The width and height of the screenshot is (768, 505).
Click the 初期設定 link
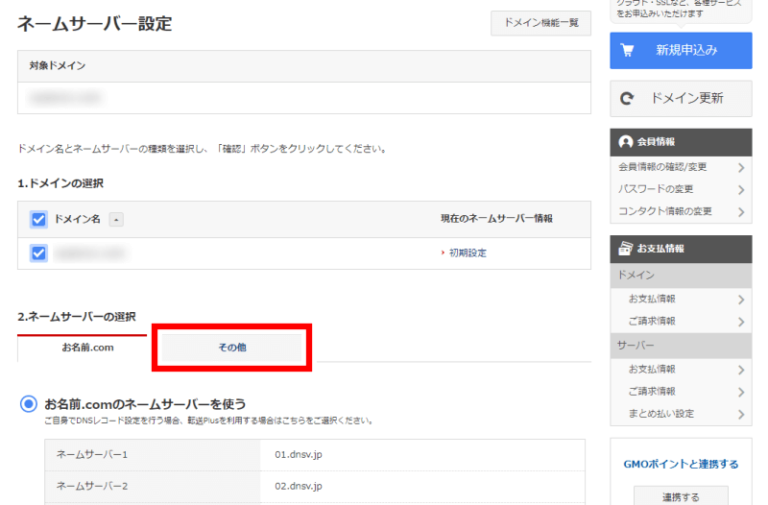[x=467, y=253]
